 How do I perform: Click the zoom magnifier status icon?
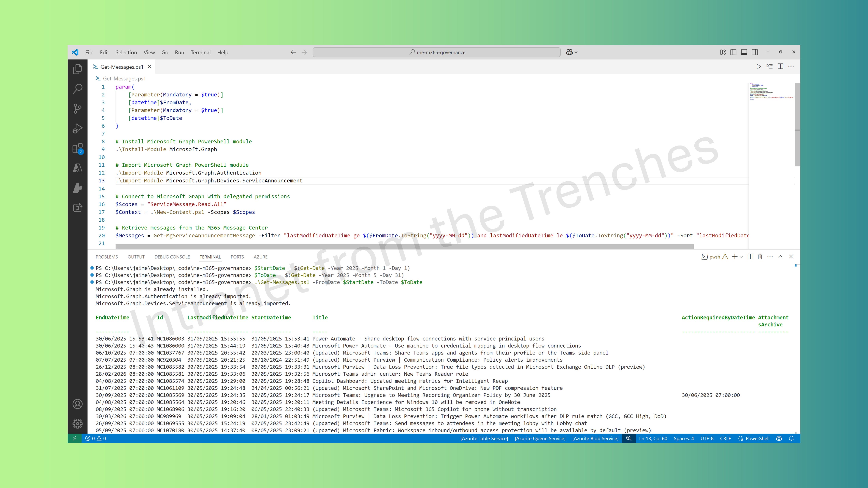point(629,438)
